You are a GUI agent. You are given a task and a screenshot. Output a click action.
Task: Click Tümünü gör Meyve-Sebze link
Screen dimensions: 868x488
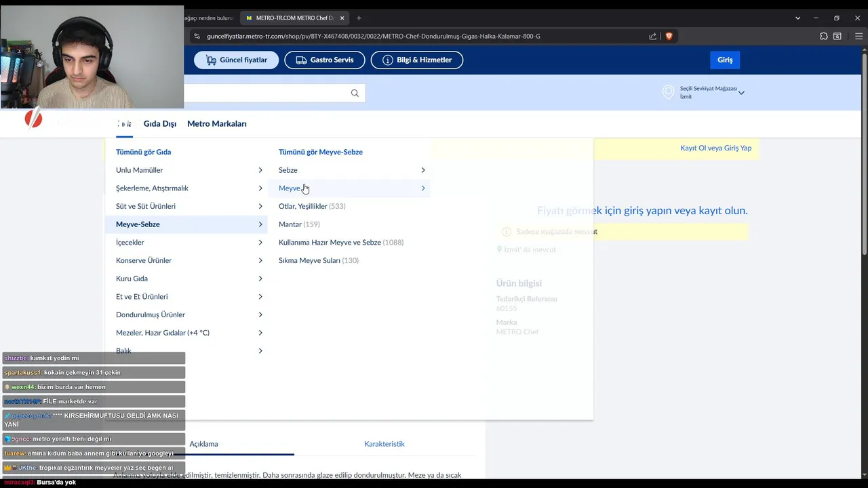click(321, 152)
